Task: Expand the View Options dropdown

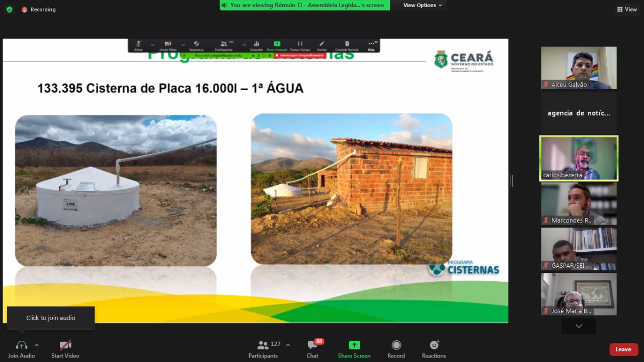Action: pyautogui.click(x=423, y=5)
